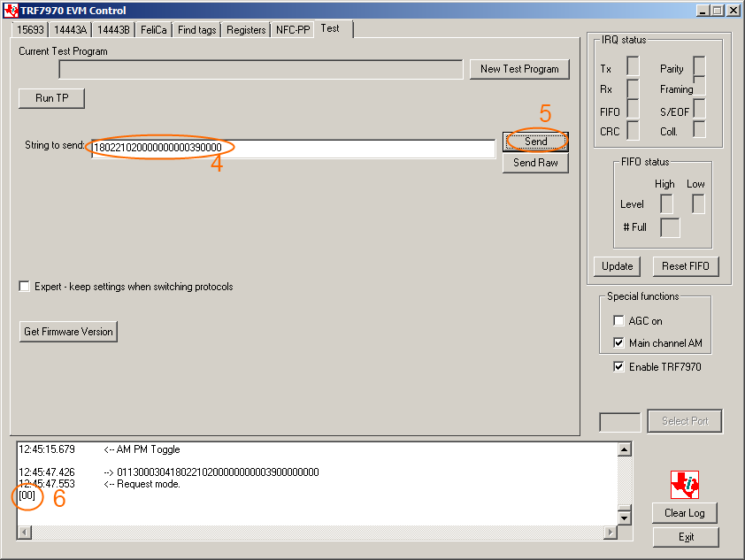Enable Expert keep settings checkbox
Screen dimensions: 745x560
click(x=24, y=287)
